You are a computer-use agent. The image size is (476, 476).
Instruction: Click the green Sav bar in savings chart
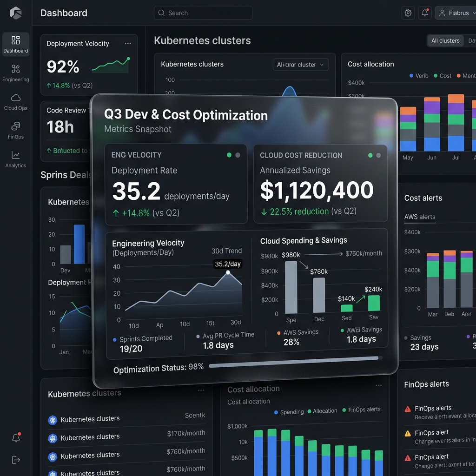pos(374,303)
